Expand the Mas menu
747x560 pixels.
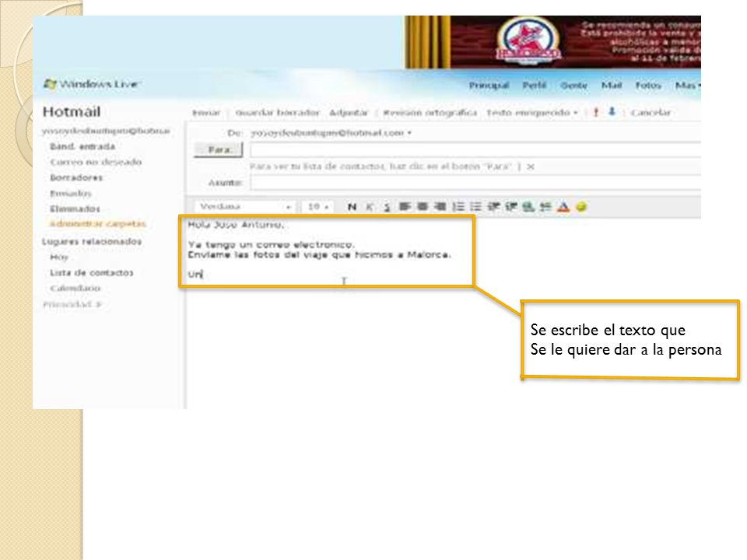[688, 86]
